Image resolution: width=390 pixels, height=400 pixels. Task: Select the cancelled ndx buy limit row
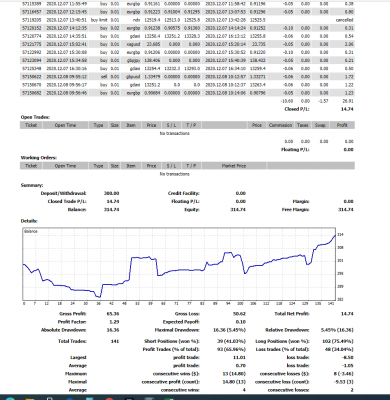187,20
